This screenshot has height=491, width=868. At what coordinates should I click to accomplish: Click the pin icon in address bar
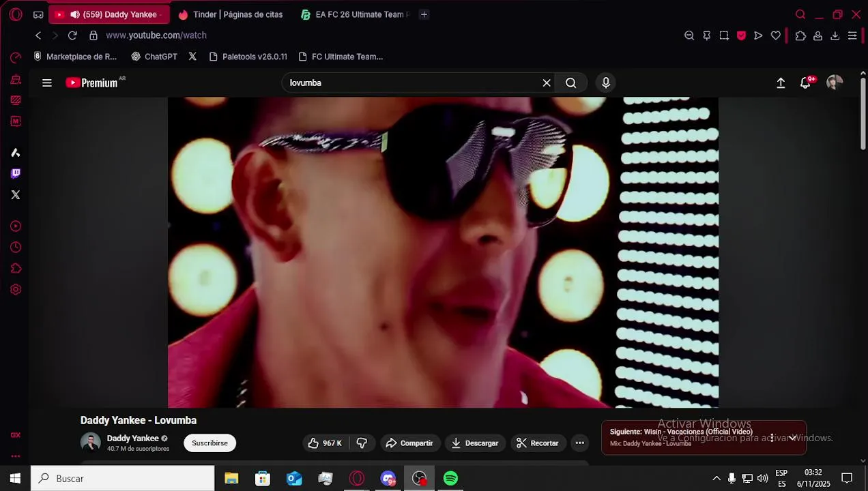[707, 35]
